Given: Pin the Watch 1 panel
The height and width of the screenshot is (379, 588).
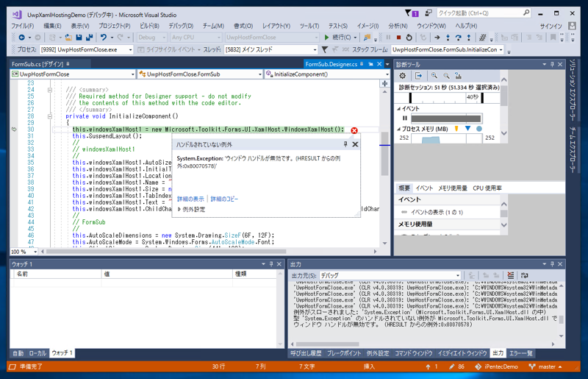Looking at the screenshot, I should [x=271, y=264].
